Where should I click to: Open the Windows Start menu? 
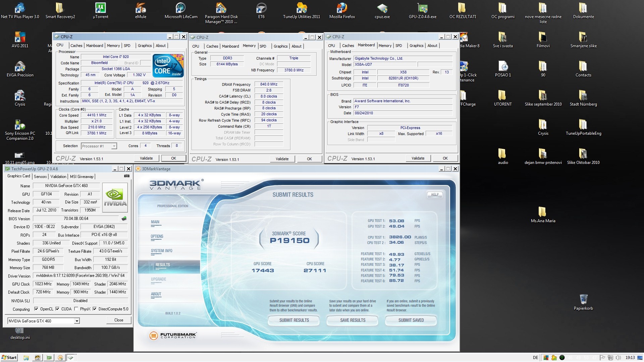(x=9, y=357)
